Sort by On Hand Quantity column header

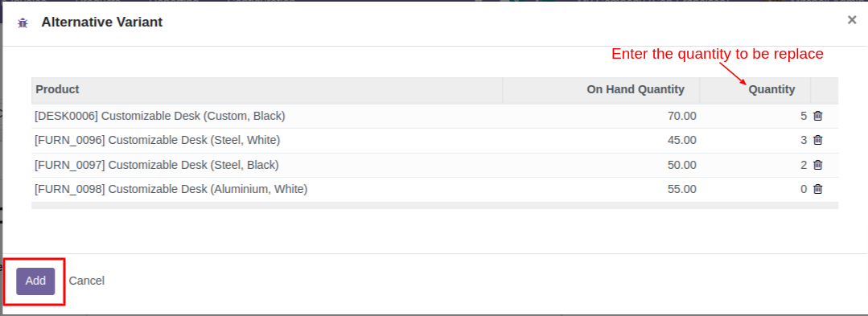pyautogui.click(x=636, y=89)
